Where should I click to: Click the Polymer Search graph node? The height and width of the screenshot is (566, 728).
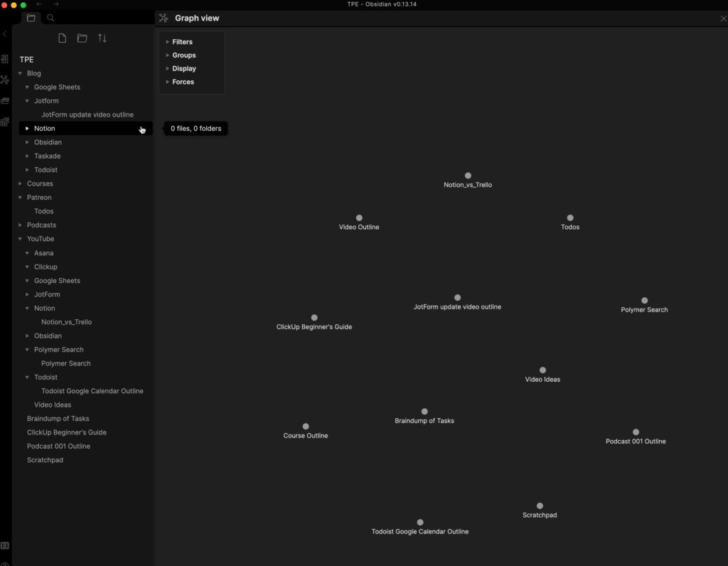[644, 300]
